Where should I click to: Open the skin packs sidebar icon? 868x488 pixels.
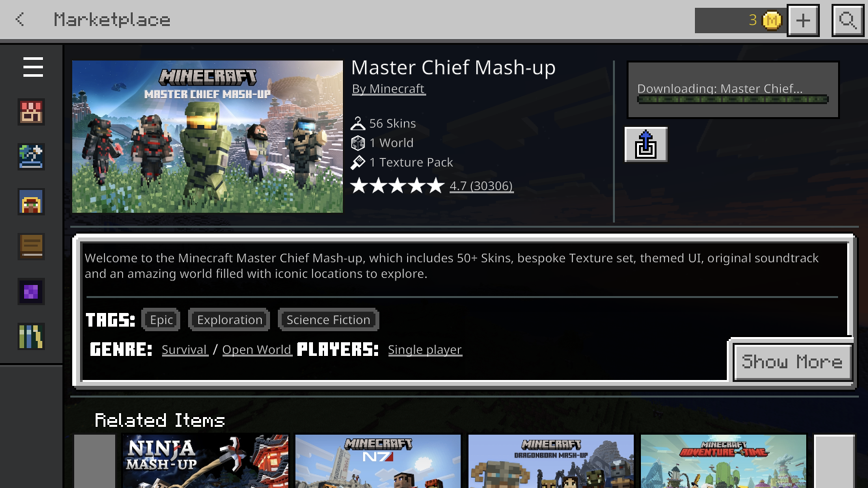coord(31,112)
